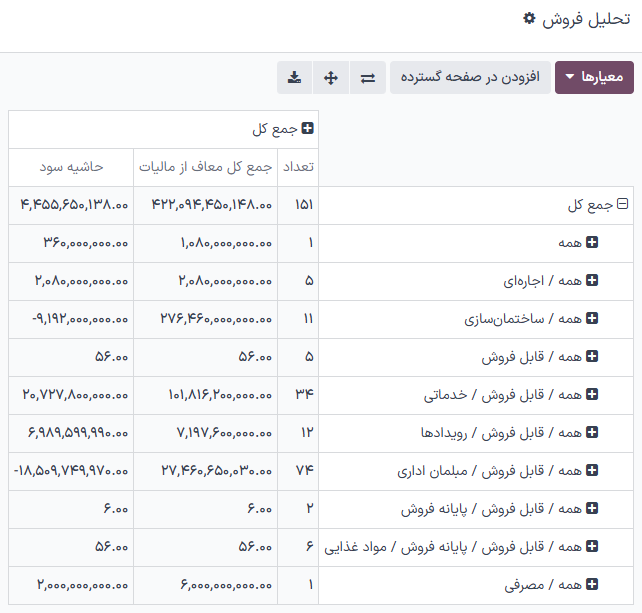The width and height of the screenshot is (642, 613).
Task: Expand the همه / ساختمان‌سازی row
Action: pyautogui.click(x=592, y=319)
